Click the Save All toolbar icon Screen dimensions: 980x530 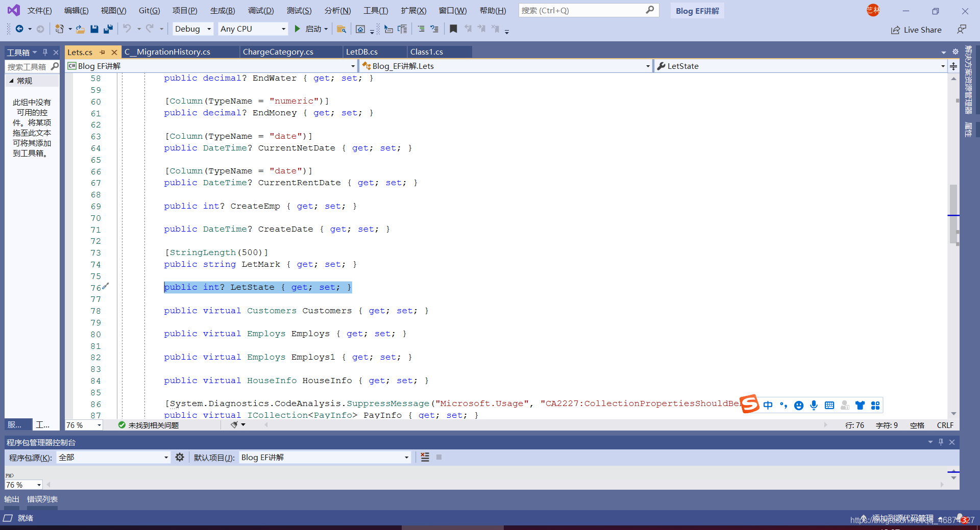click(x=108, y=29)
